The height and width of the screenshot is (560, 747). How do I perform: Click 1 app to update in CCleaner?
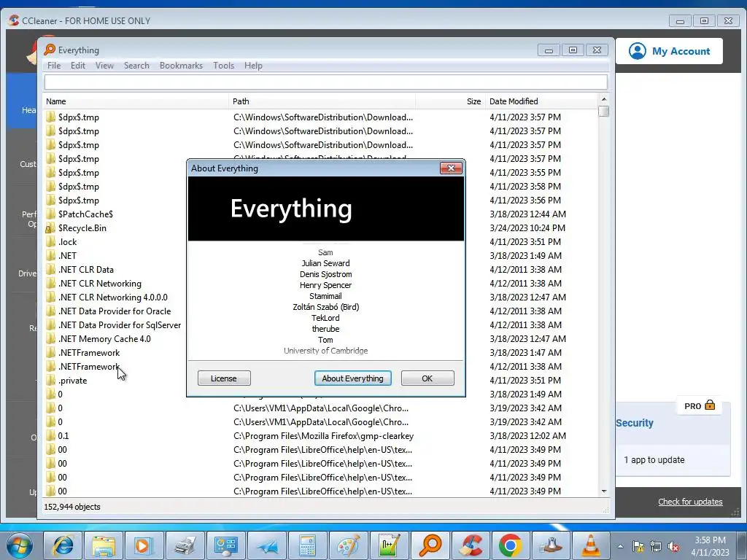(654, 459)
